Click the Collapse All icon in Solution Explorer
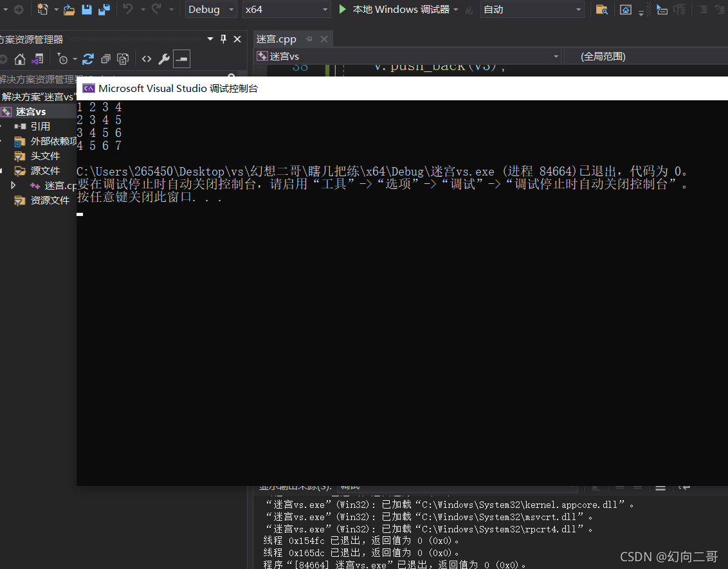The image size is (728, 569). point(105,59)
